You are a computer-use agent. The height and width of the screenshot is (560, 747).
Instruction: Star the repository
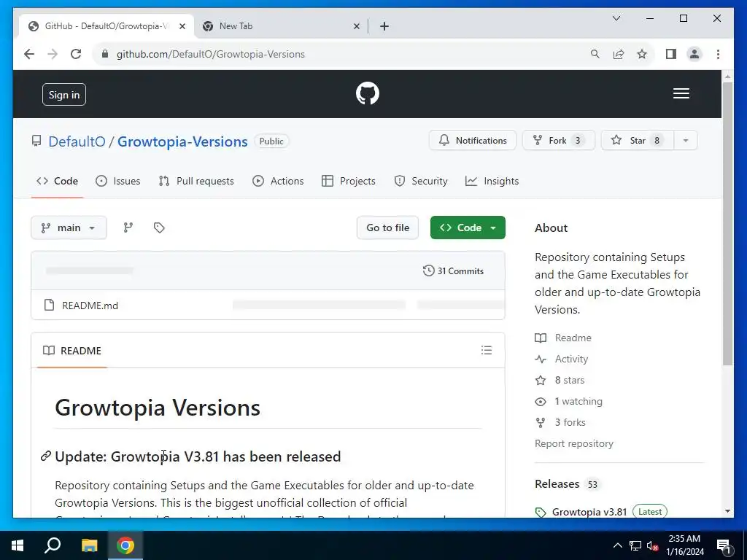pos(638,141)
